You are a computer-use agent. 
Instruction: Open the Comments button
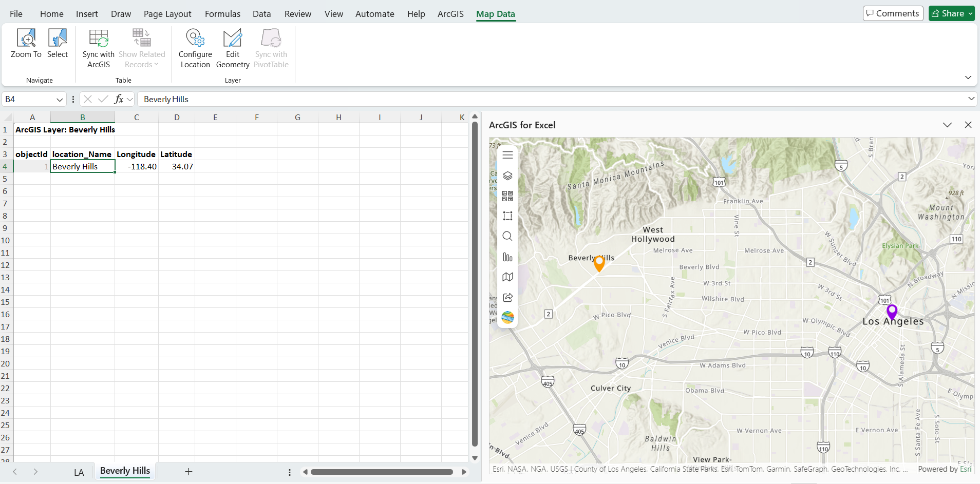click(x=893, y=13)
